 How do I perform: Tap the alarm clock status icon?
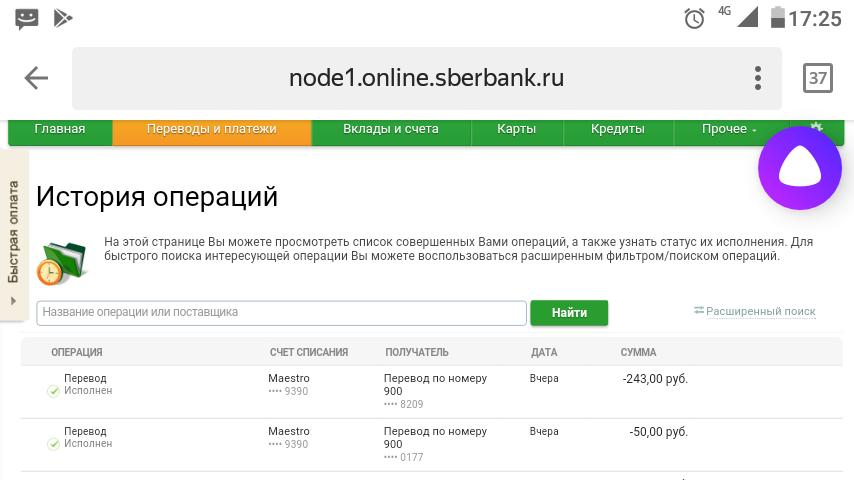click(x=694, y=19)
